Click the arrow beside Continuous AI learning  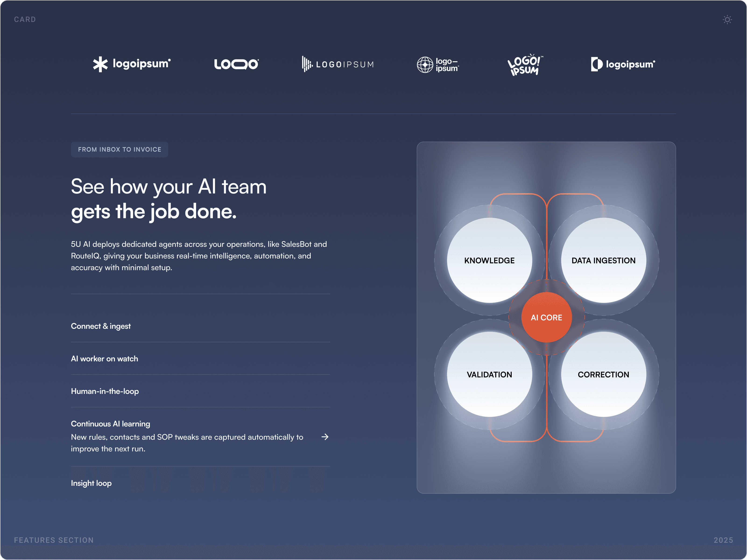point(325,437)
